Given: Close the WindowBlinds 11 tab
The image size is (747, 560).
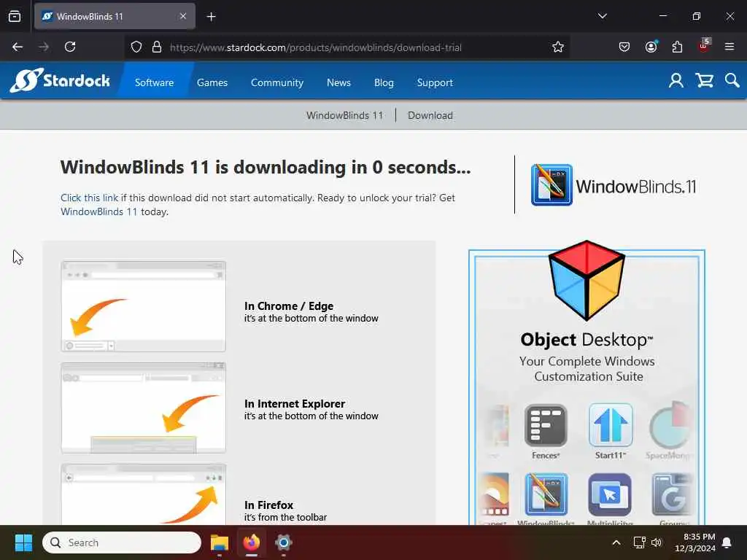Looking at the screenshot, I should point(183,16).
